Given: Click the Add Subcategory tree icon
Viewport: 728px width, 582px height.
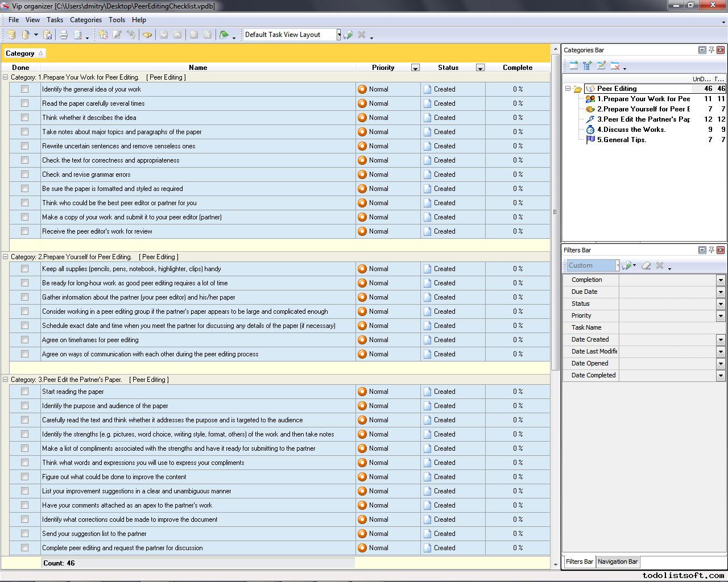Looking at the screenshot, I should [588, 66].
